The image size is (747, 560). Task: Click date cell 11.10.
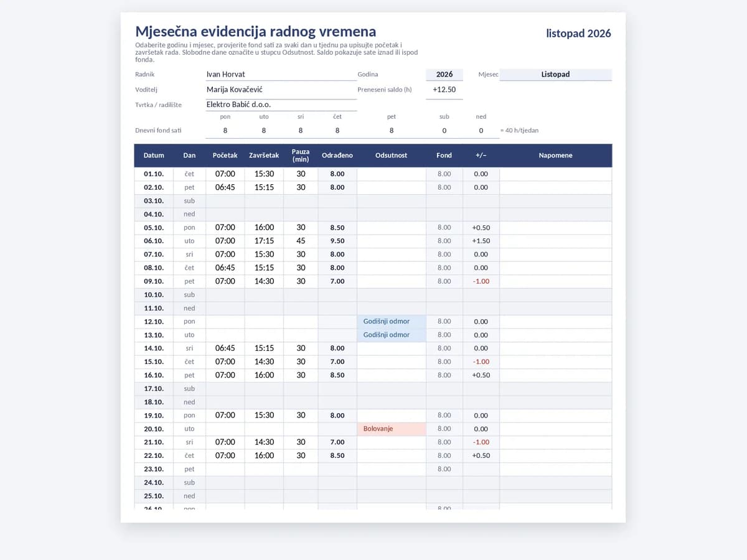(x=154, y=308)
